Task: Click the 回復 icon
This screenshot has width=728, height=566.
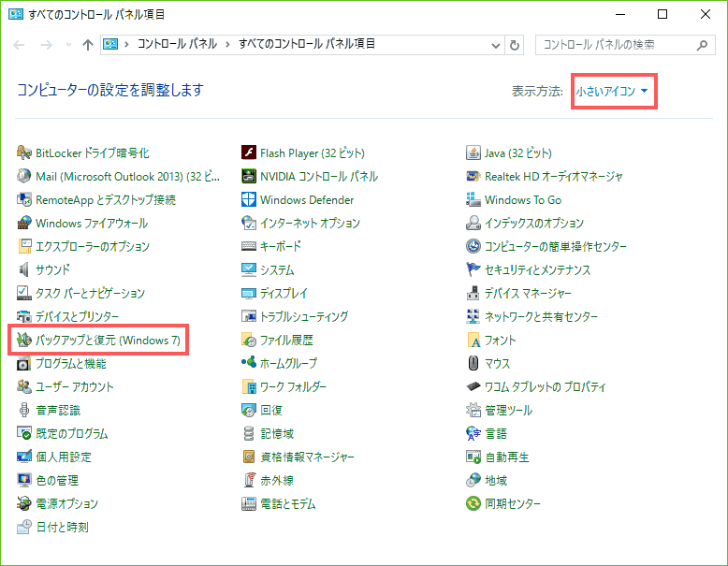Action: click(249, 410)
